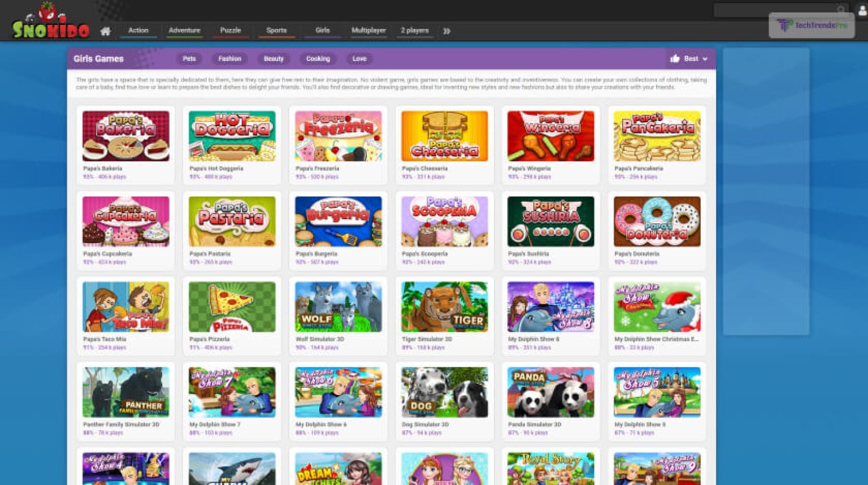Image resolution: width=868 pixels, height=485 pixels.
Task: Open Papa's Wingeria game thumbnail
Action: pos(550,136)
